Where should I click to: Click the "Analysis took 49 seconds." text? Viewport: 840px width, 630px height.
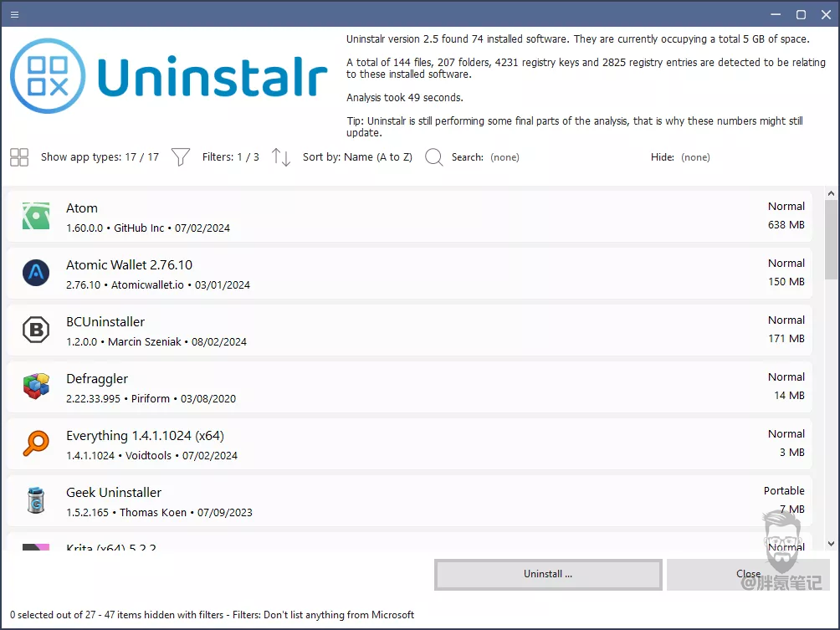coord(404,98)
